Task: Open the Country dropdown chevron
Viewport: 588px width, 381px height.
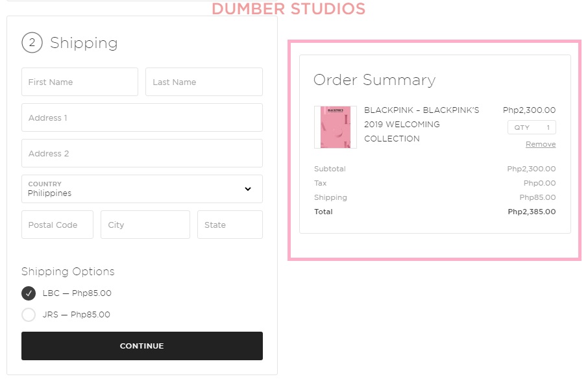Action: pyautogui.click(x=247, y=189)
